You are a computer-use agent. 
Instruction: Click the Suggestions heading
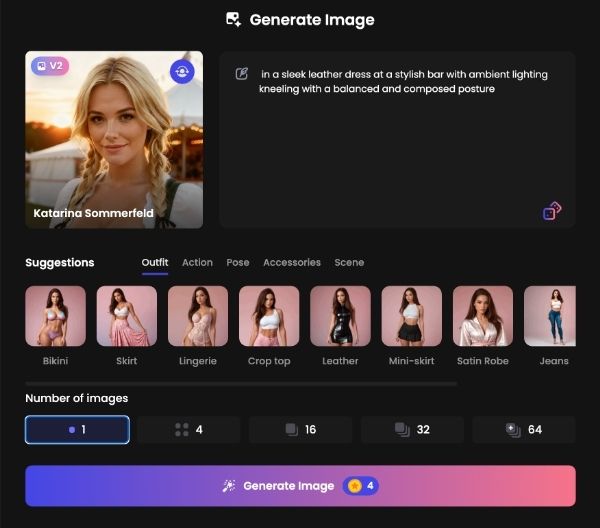coord(60,262)
